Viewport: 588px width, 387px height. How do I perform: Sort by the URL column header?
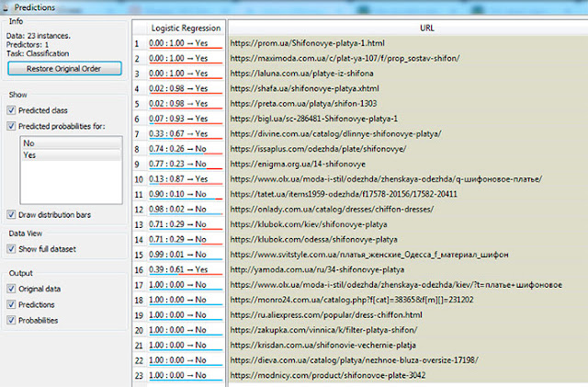pos(408,28)
